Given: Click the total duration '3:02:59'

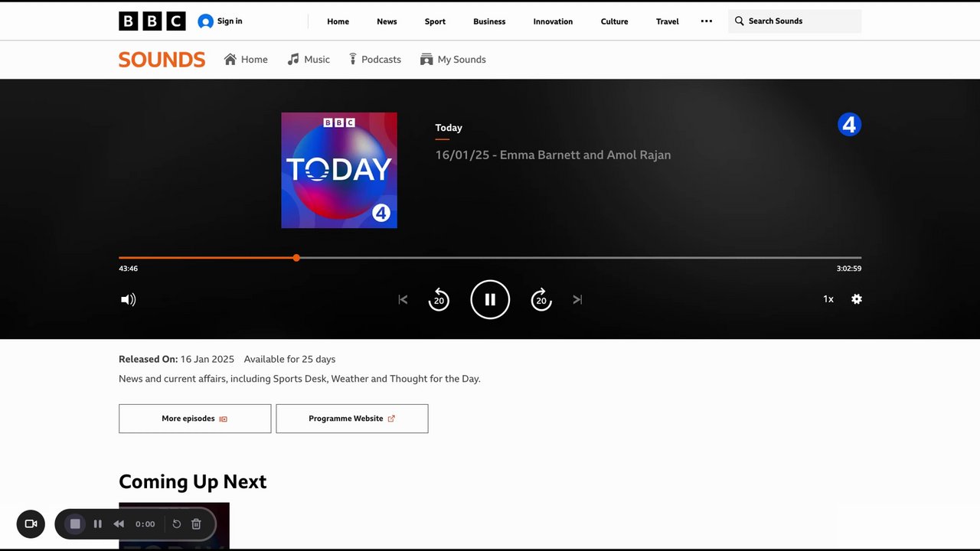Looking at the screenshot, I should coord(849,269).
